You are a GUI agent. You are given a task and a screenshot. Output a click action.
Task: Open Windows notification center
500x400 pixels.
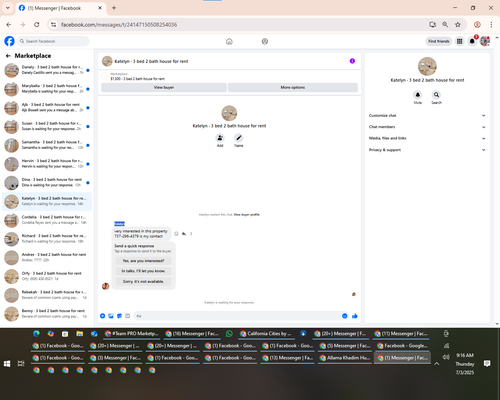click(487, 364)
